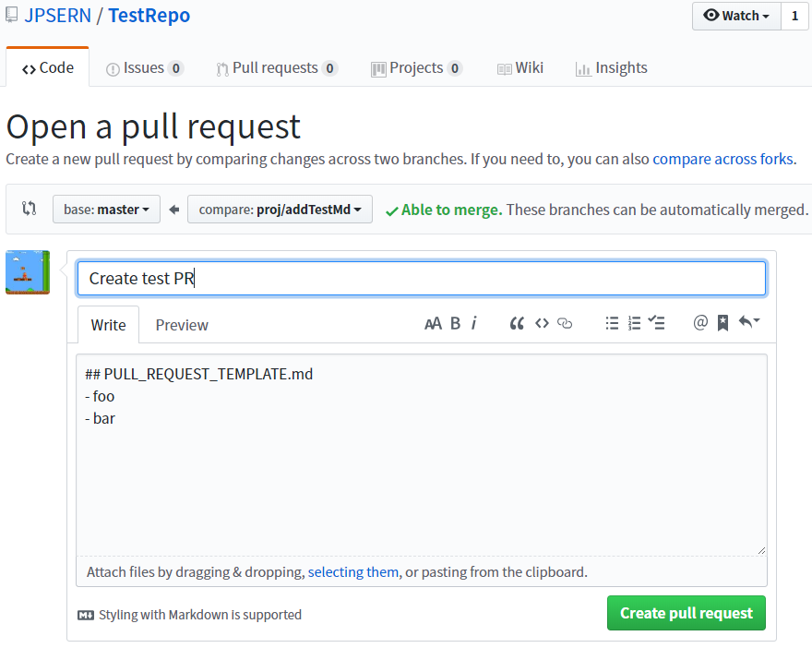Screen dimensions: 812x648
Task: Insert a quote block
Action: [517, 323]
